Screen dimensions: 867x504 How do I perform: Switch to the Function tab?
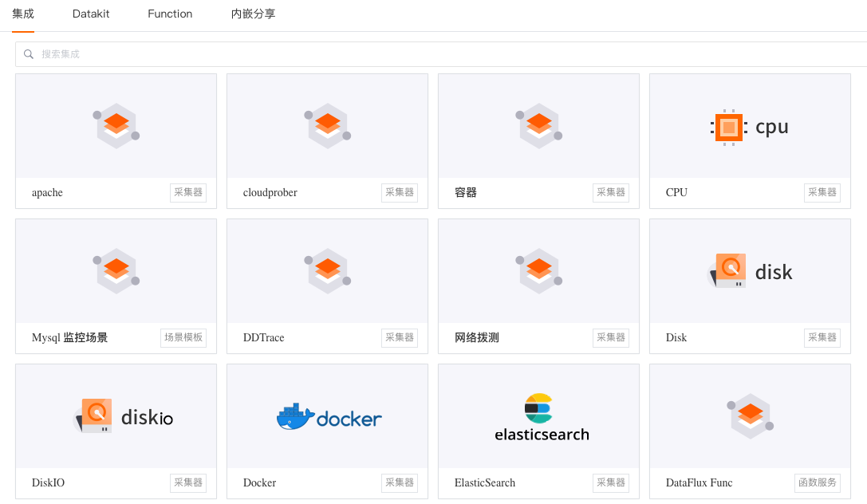pos(170,14)
